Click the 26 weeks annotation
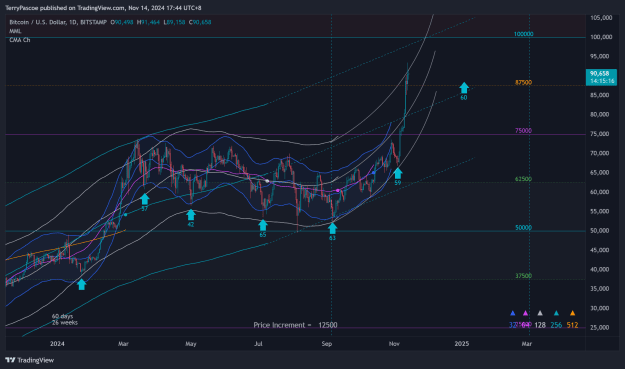This screenshot has width=625, height=369. pos(65,322)
